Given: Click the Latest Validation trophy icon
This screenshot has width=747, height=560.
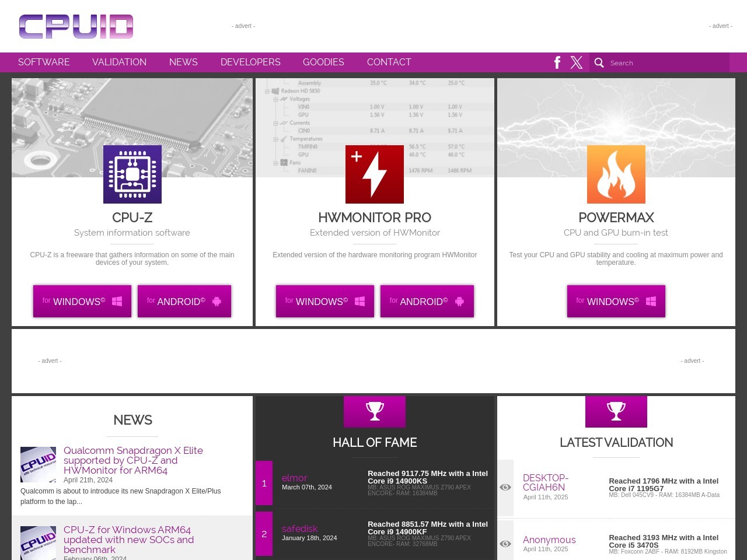Looking at the screenshot, I should (x=616, y=412).
